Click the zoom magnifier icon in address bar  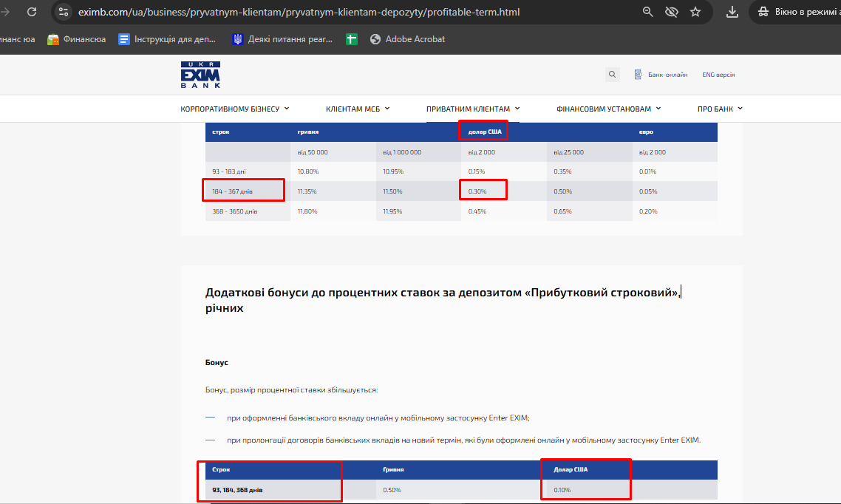pos(648,12)
